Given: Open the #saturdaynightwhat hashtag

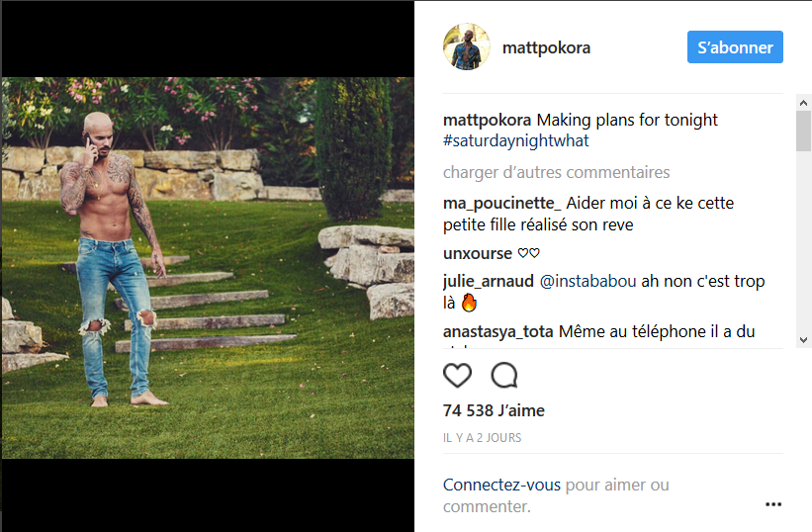Looking at the screenshot, I should pos(516,141).
